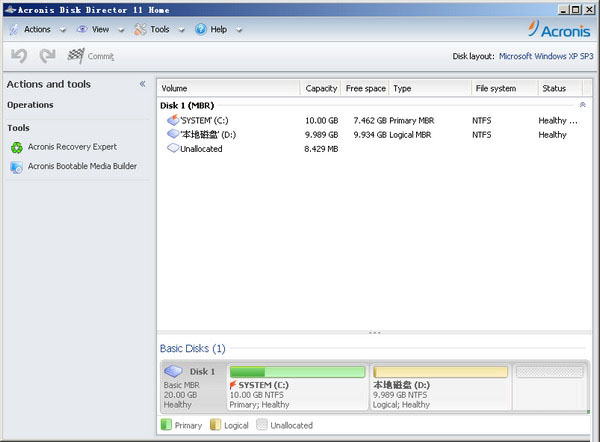
Task: Click the Commit flag icon
Action: (76, 56)
